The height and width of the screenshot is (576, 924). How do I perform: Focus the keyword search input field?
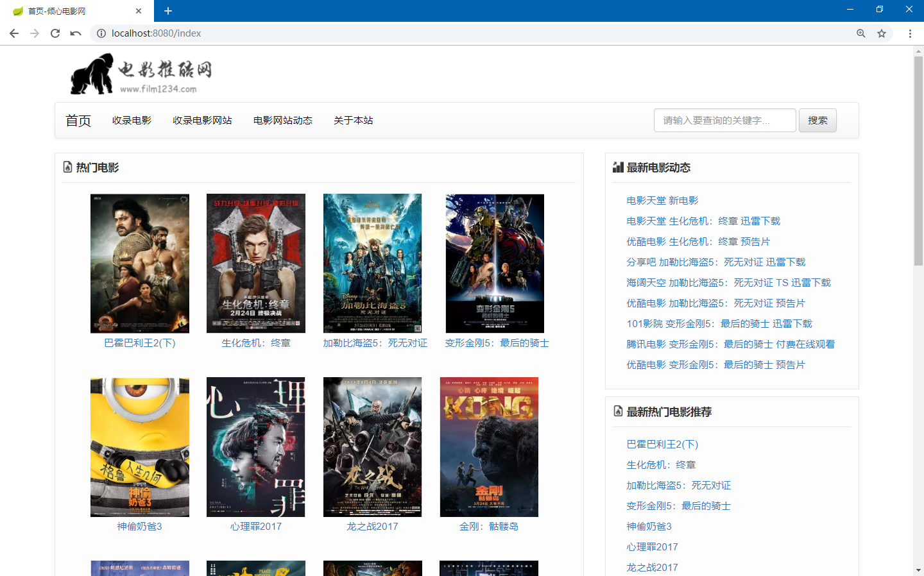coord(725,121)
